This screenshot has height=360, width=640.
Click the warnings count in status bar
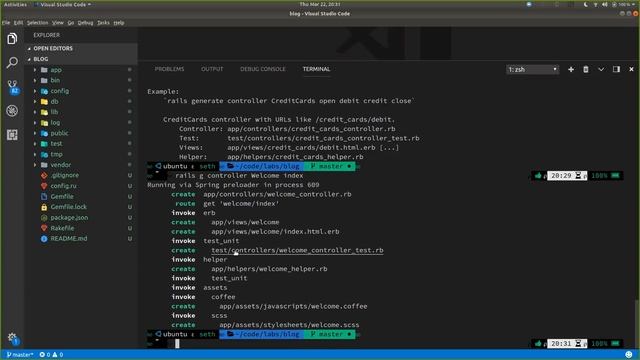[58, 355]
